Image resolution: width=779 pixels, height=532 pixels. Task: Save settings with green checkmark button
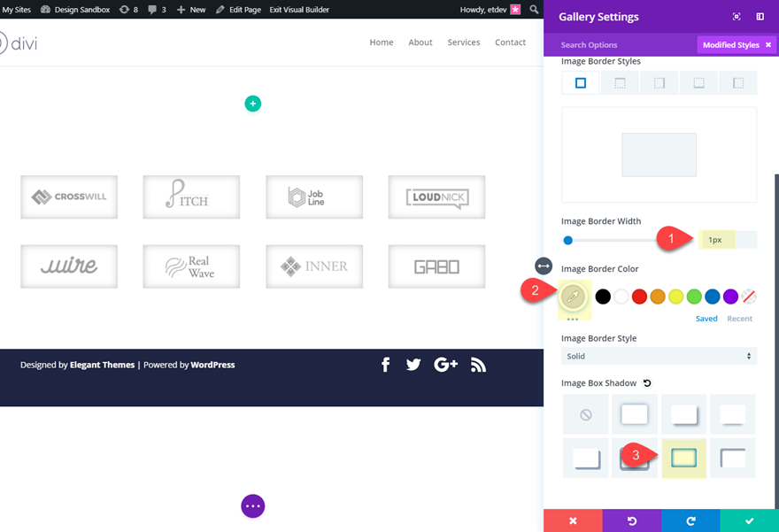(x=749, y=520)
